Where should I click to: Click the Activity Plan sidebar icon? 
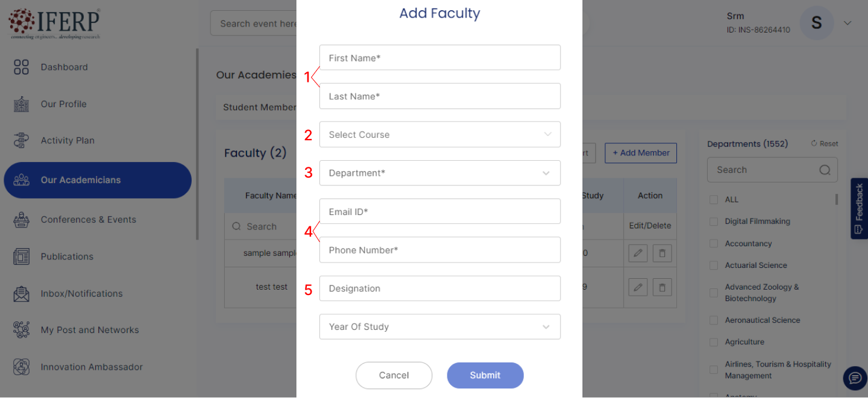[21, 140]
